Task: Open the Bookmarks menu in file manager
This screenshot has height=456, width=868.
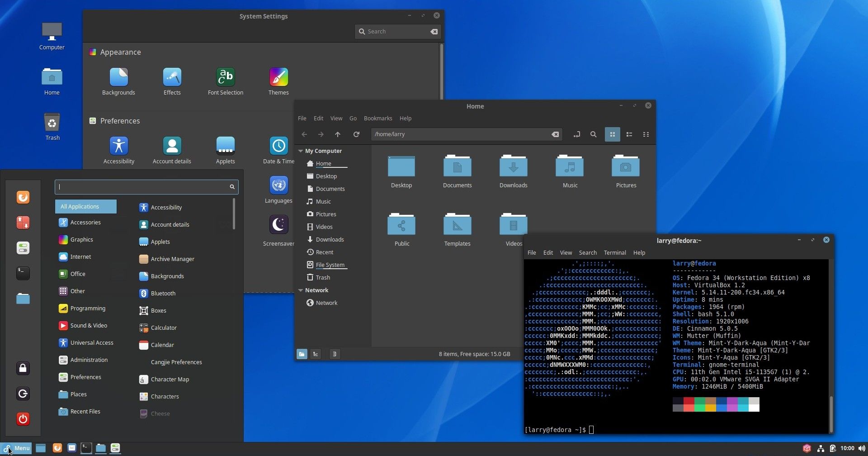Action: (377, 119)
